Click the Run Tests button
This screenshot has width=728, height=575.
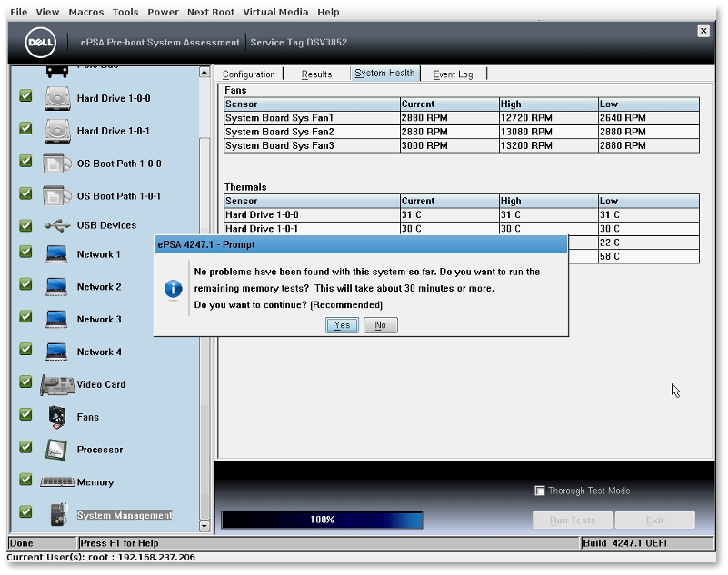[573, 520]
